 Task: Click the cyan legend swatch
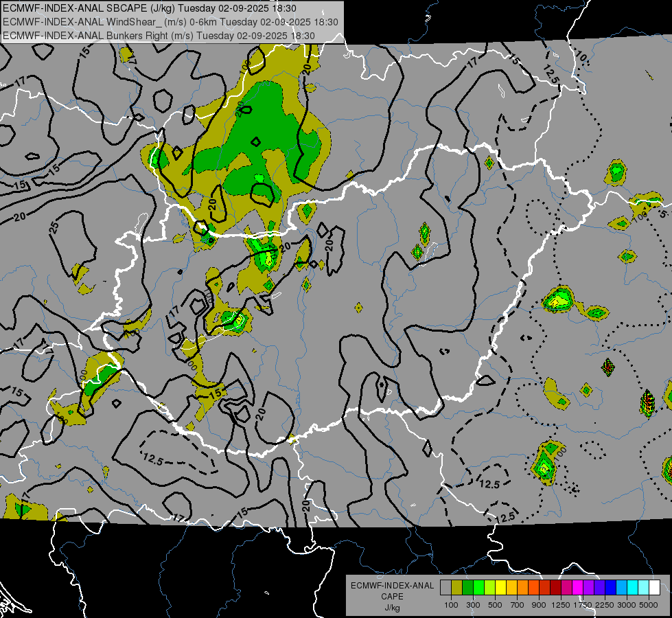(633, 587)
